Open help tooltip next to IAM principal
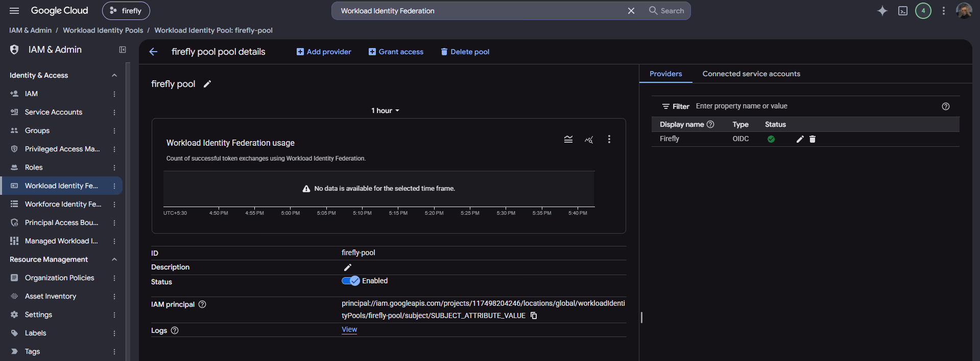Viewport: 980px width, 361px height. pos(202,304)
